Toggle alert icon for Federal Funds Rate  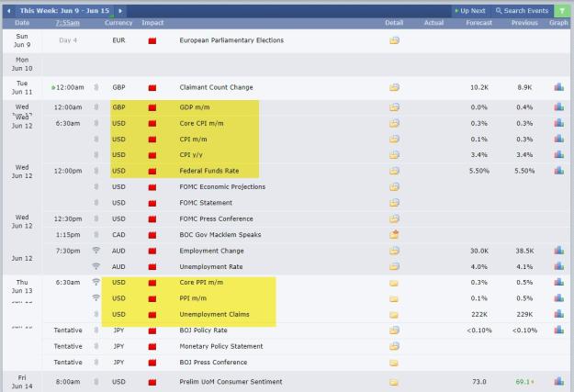[96, 171]
